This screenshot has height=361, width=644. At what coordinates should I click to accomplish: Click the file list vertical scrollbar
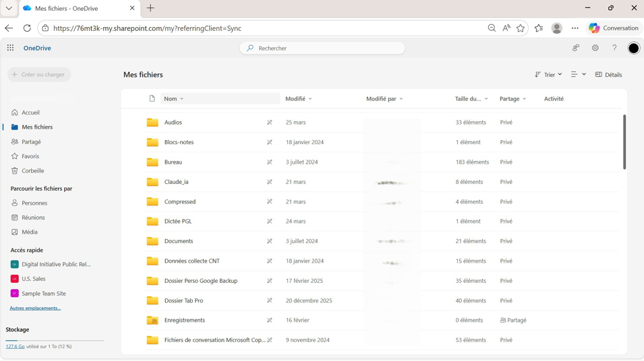(624, 142)
